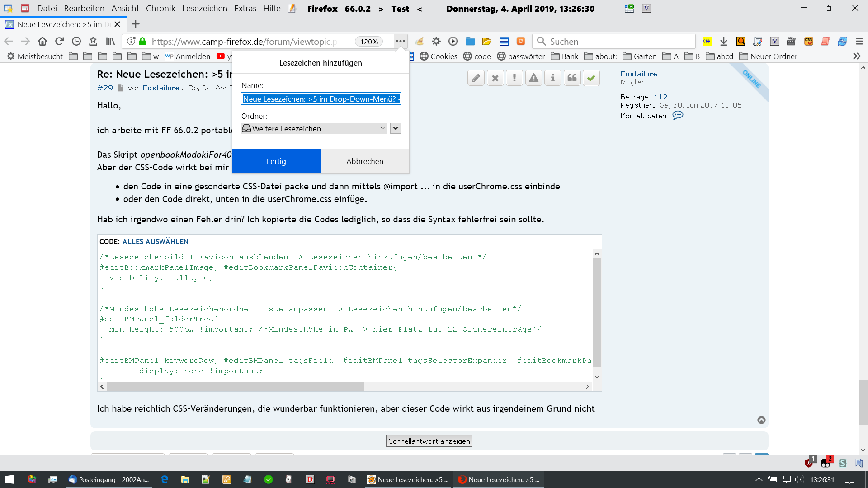Show more bookmarks toolbar overflow chevron
The height and width of the screenshot is (488, 868).
857,56
